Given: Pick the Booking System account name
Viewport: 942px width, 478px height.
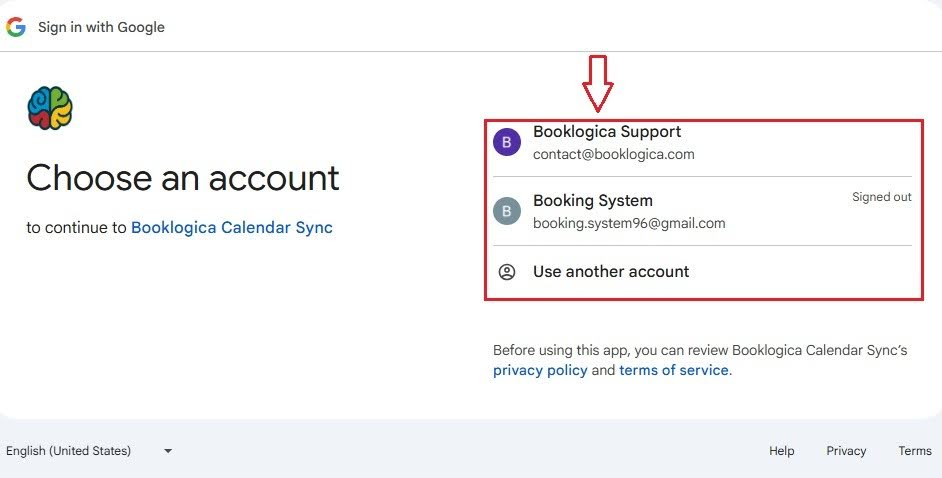Looking at the screenshot, I should click(x=592, y=201).
